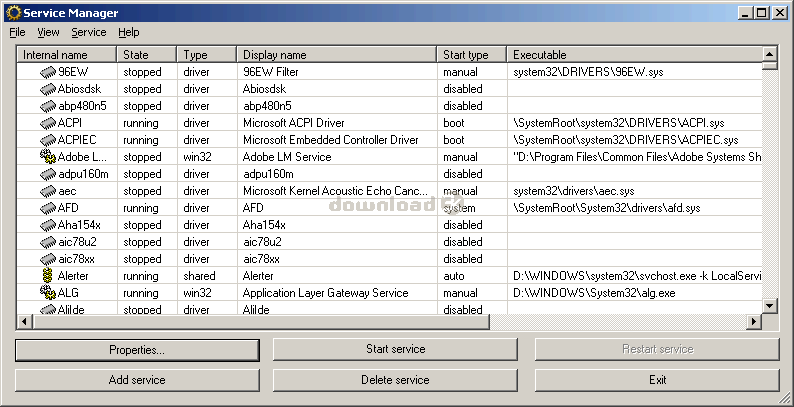This screenshot has width=794, height=407.
Task: Click horizontal scrollbar right arrow
Action: coord(754,322)
